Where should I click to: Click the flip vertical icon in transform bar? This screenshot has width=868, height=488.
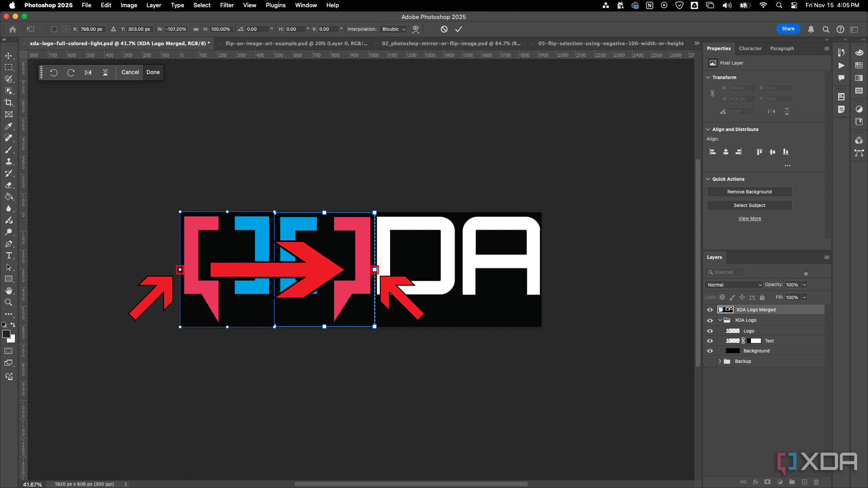tap(105, 72)
